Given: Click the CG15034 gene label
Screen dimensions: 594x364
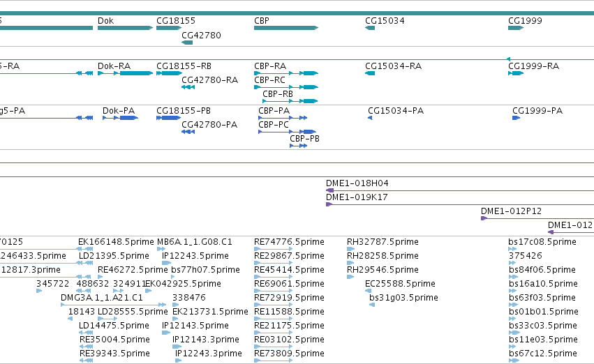Looking at the screenshot, I should [385, 21].
